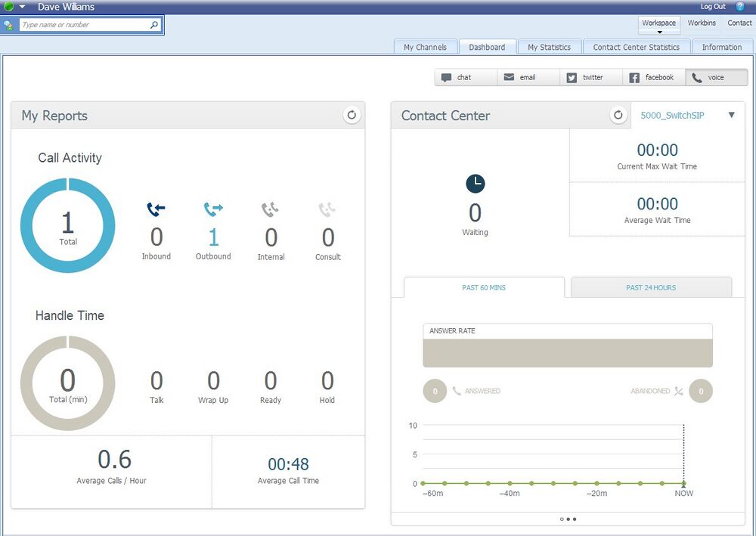Select the PAST 24 HOURS tab
This screenshot has height=536, width=756.
click(651, 287)
